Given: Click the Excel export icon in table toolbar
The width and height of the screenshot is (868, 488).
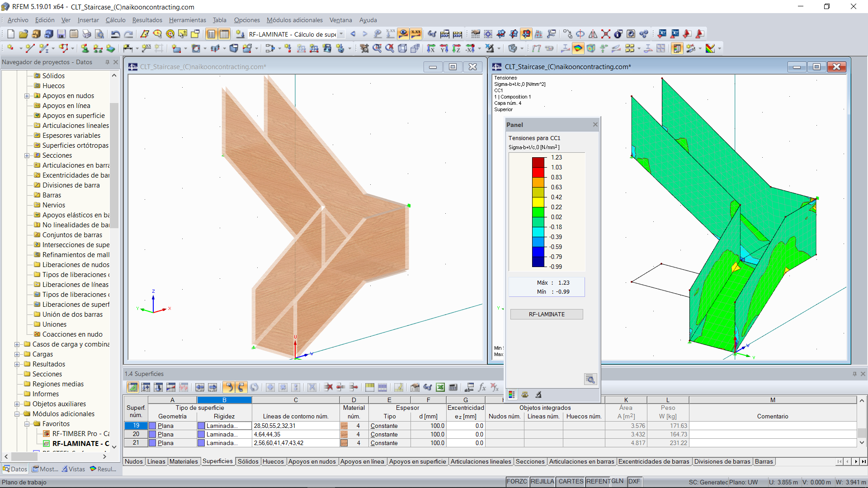Looking at the screenshot, I should [x=440, y=387].
